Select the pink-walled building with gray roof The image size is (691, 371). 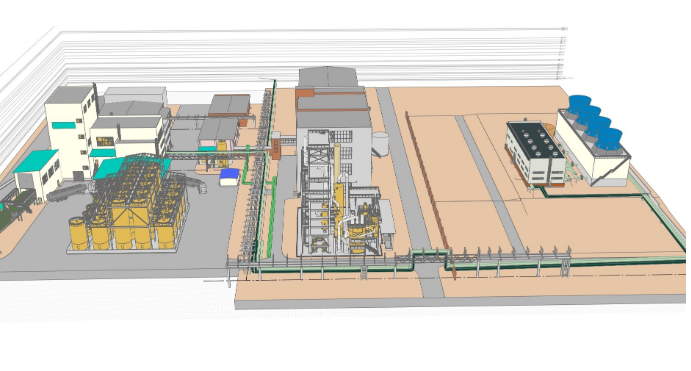pyautogui.click(x=218, y=135)
